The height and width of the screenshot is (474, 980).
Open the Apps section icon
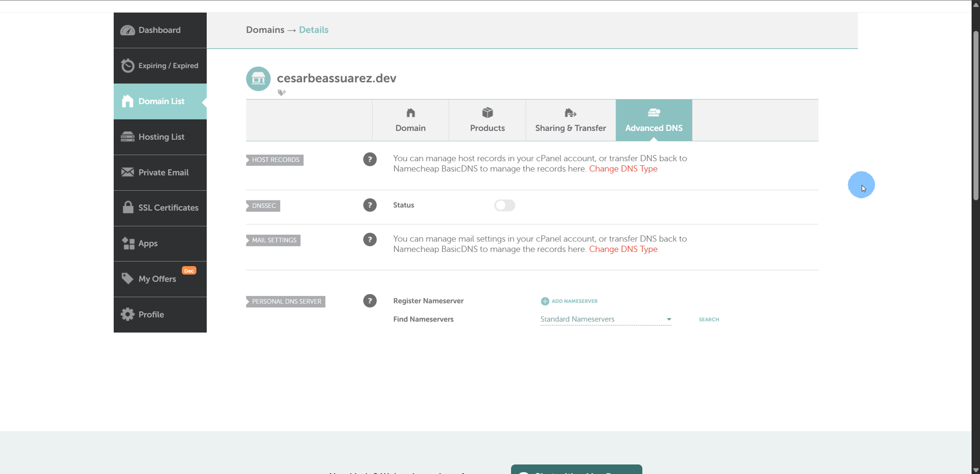pos(127,243)
